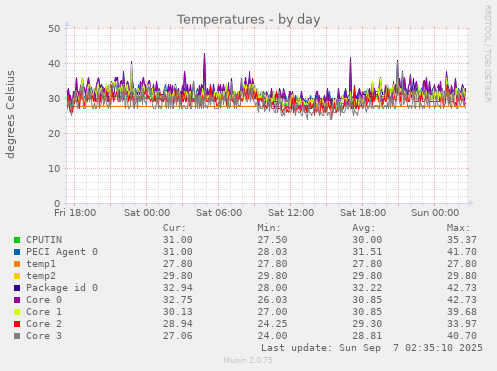This screenshot has height=371, width=497.
Task: Select the temp2 legend label
Action: [x=41, y=276]
